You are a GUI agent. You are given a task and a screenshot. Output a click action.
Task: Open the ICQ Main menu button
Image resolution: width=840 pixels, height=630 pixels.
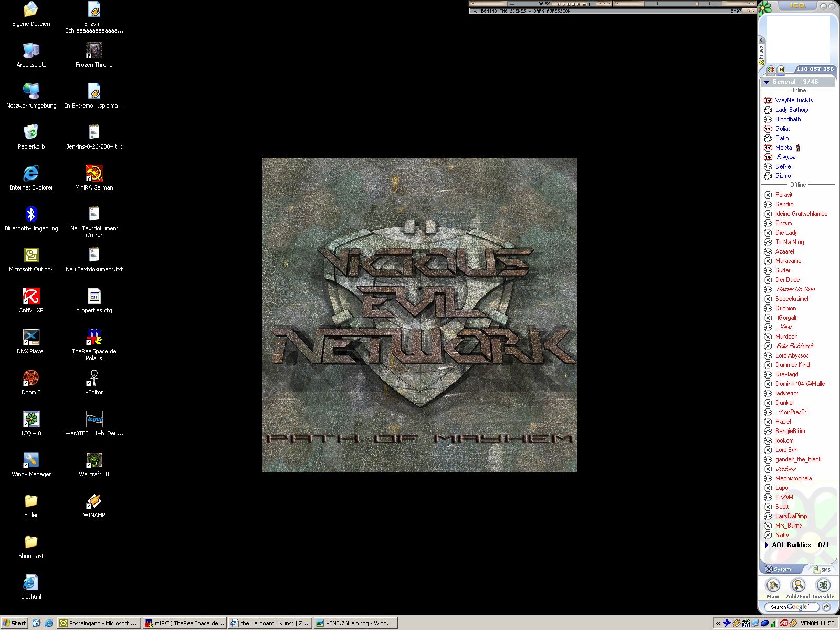pyautogui.click(x=773, y=589)
